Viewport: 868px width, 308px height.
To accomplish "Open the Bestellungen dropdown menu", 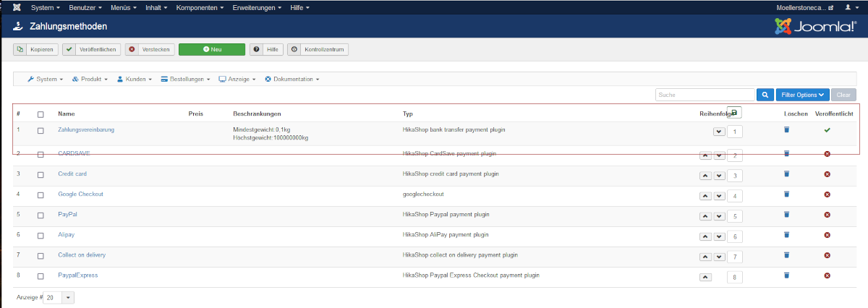I will click(x=187, y=79).
